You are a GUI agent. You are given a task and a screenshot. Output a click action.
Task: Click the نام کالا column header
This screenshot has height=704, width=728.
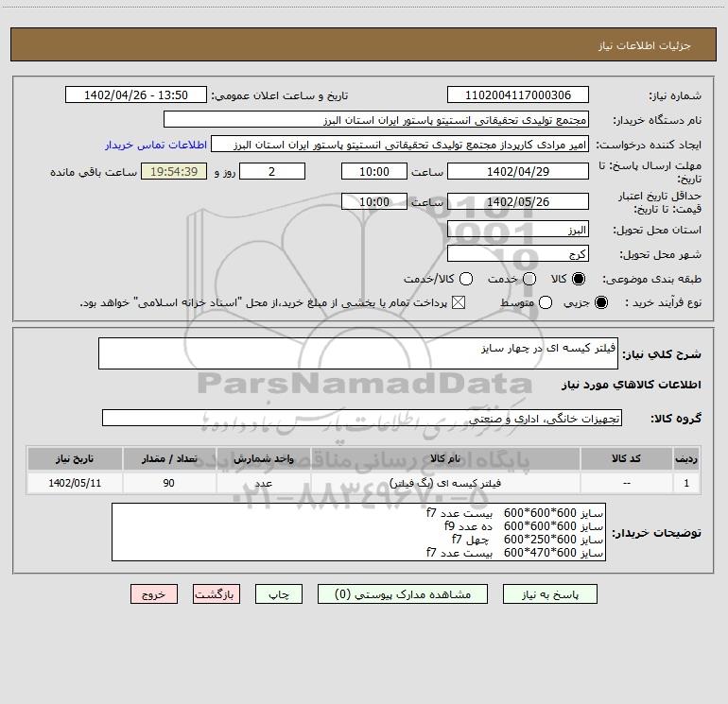point(445,458)
